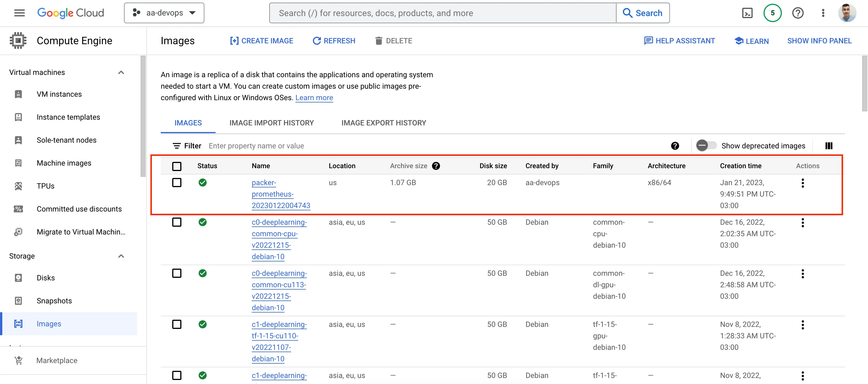Click the Images sidebar icon

[x=18, y=323]
